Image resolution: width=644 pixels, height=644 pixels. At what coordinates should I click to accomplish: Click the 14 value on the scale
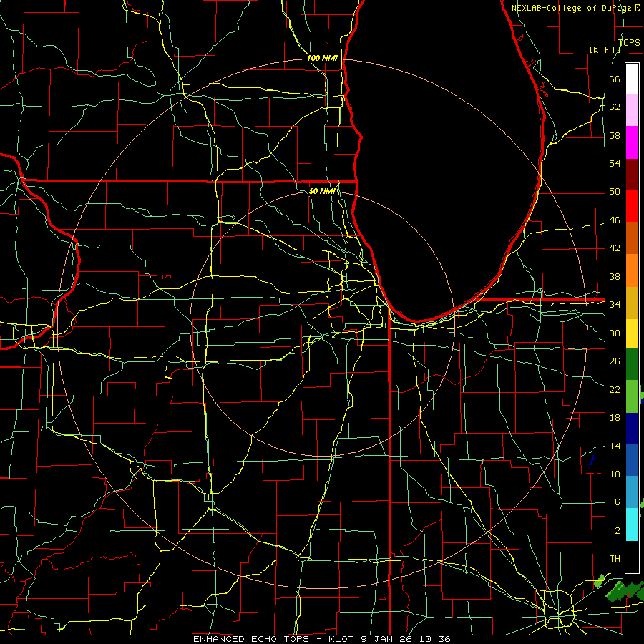click(615, 446)
